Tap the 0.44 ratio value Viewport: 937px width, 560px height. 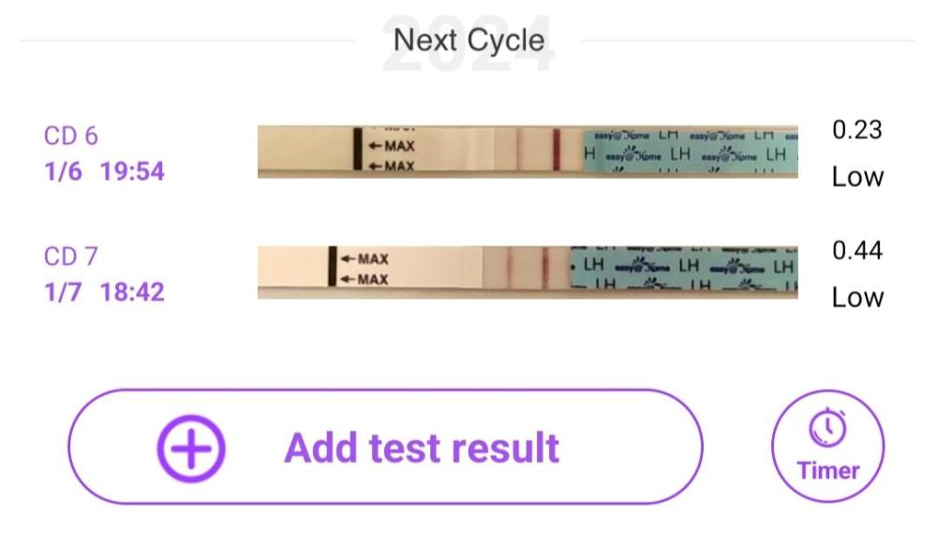tap(857, 250)
